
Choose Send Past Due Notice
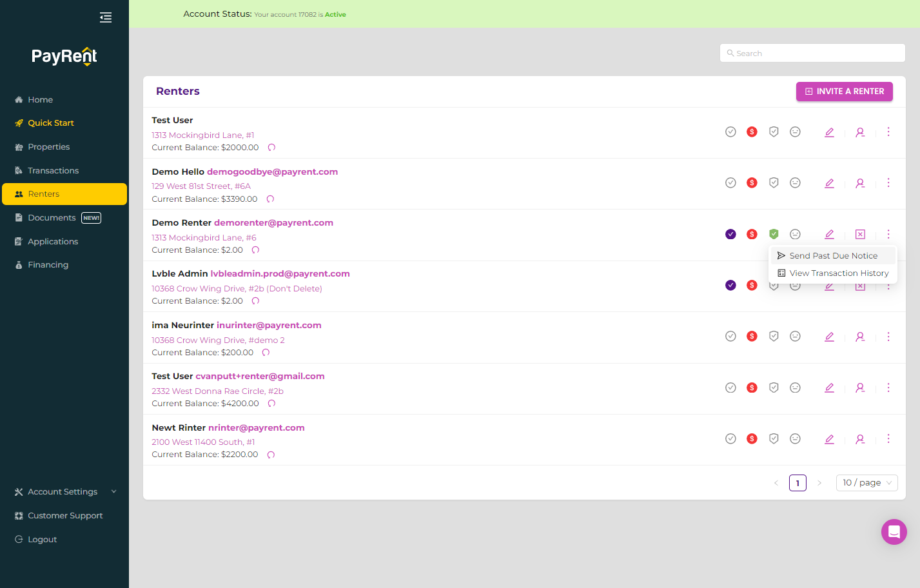click(x=833, y=256)
